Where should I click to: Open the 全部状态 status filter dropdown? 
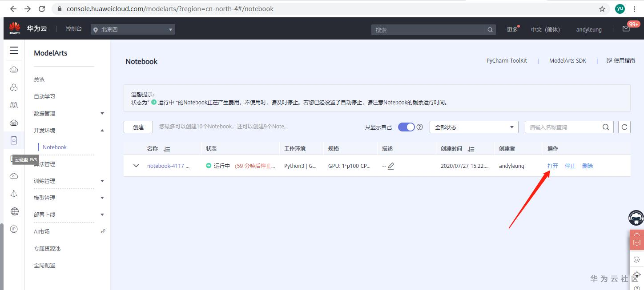pos(474,127)
